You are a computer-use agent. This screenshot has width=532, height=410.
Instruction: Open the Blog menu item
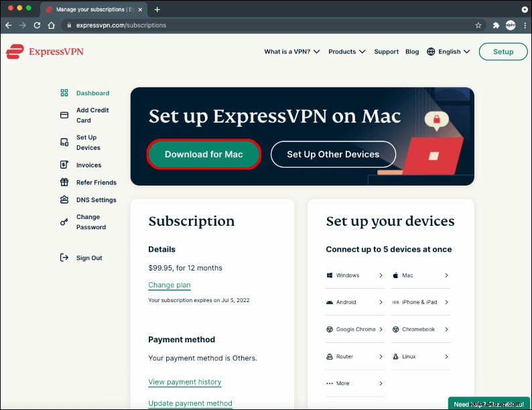tap(412, 52)
